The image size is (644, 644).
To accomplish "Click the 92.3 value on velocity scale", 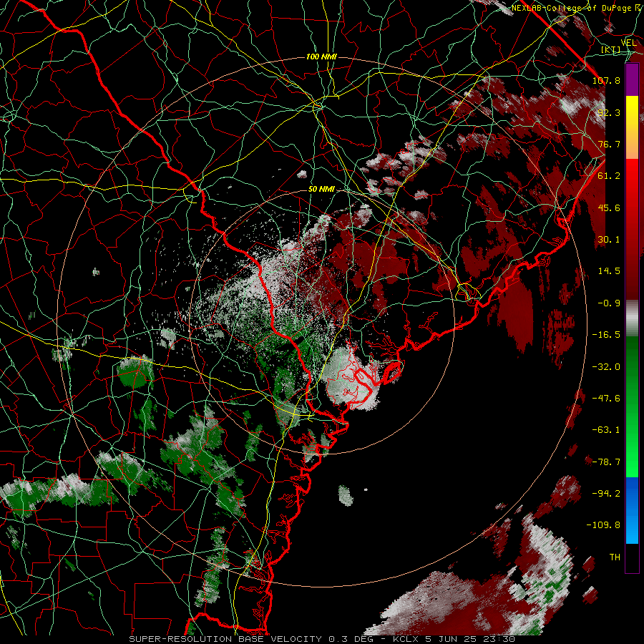I will point(609,112).
